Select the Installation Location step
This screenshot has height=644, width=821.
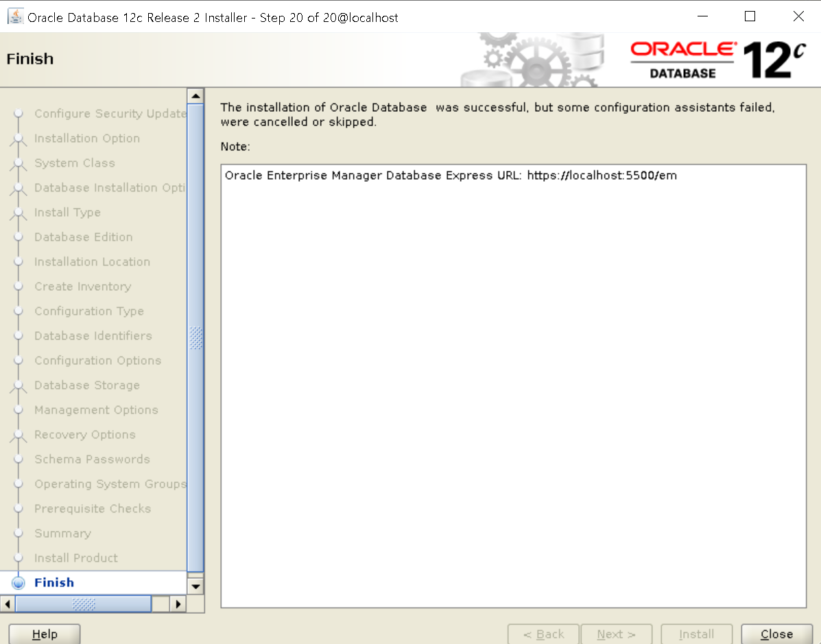click(x=92, y=262)
